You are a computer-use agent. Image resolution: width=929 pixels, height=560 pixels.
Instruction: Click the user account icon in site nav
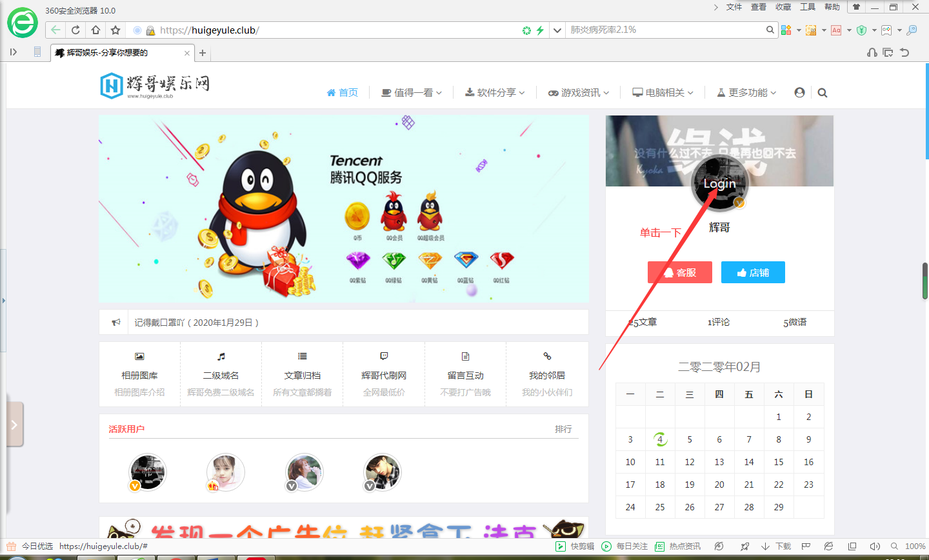(799, 92)
